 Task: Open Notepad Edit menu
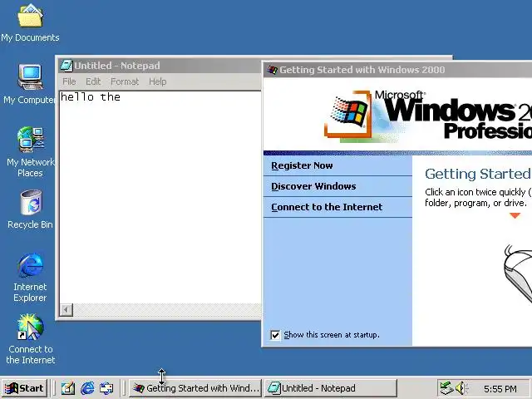tap(93, 81)
